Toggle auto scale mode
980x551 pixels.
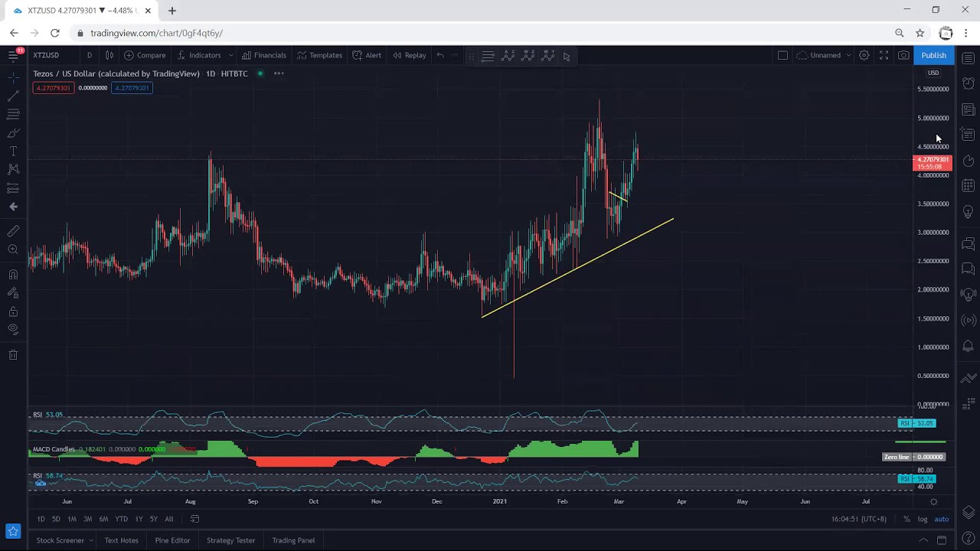click(941, 519)
